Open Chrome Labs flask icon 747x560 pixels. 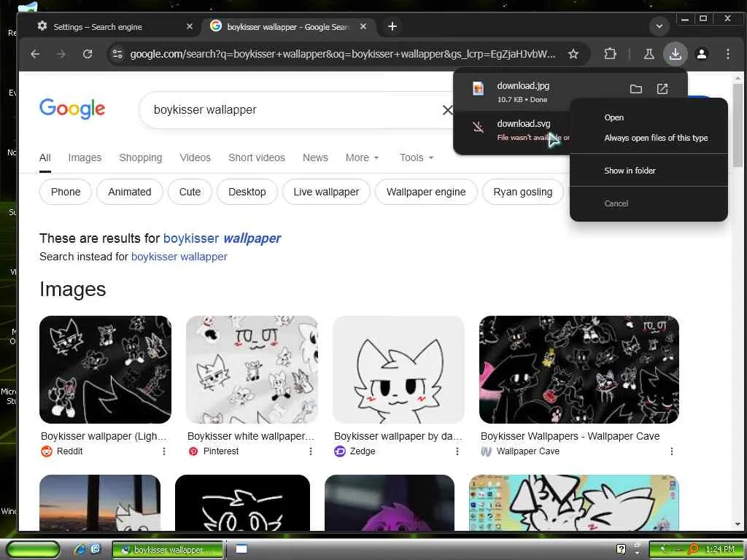tap(649, 54)
